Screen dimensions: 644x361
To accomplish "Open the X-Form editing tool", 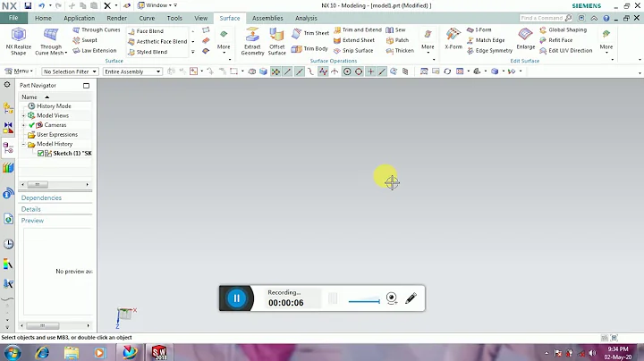I will click(x=453, y=39).
